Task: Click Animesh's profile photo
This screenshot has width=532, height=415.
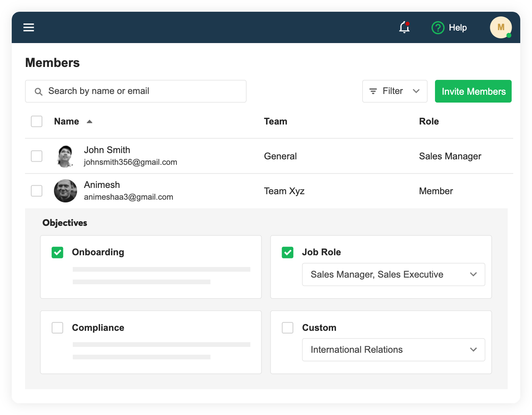Action: [65, 191]
